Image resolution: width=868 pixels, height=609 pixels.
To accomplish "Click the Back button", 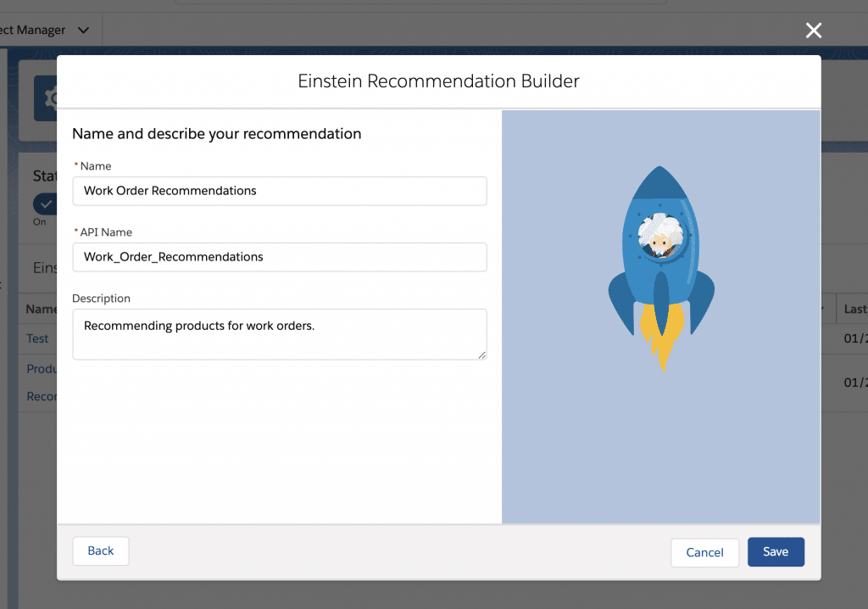I will 100,550.
